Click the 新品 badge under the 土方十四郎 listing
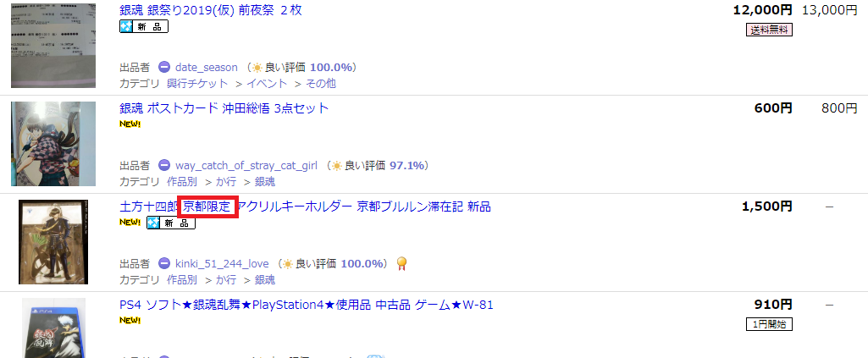 tap(171, 223)
